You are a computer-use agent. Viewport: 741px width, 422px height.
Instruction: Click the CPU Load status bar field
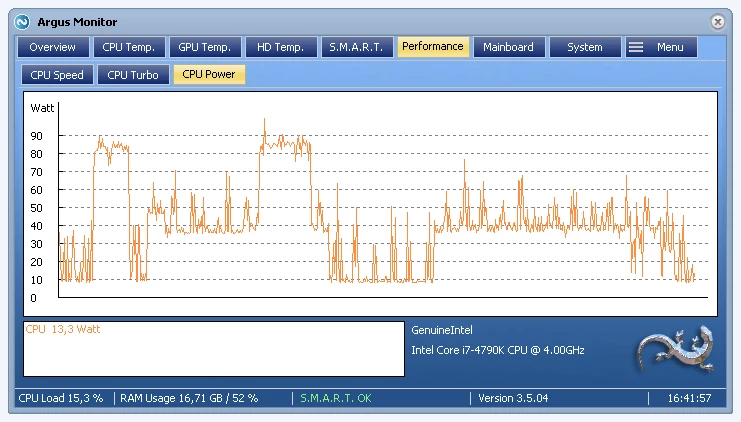pyautogui.click(x=62, y=398)
